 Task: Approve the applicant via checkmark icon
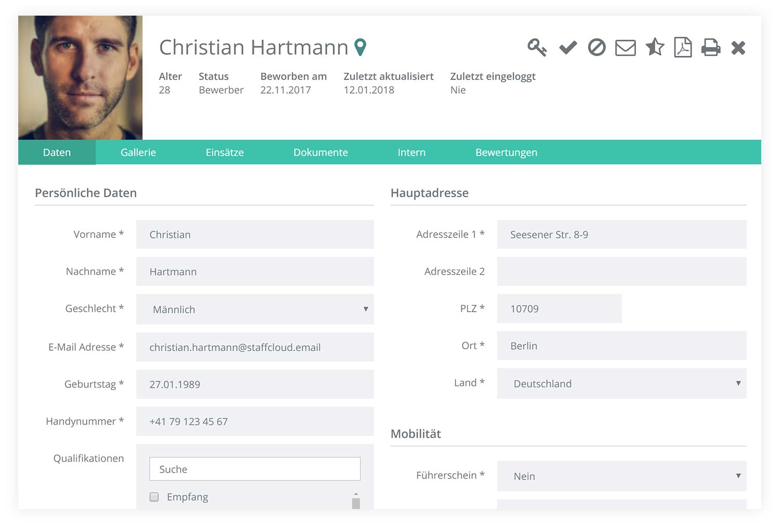[567, 47]
